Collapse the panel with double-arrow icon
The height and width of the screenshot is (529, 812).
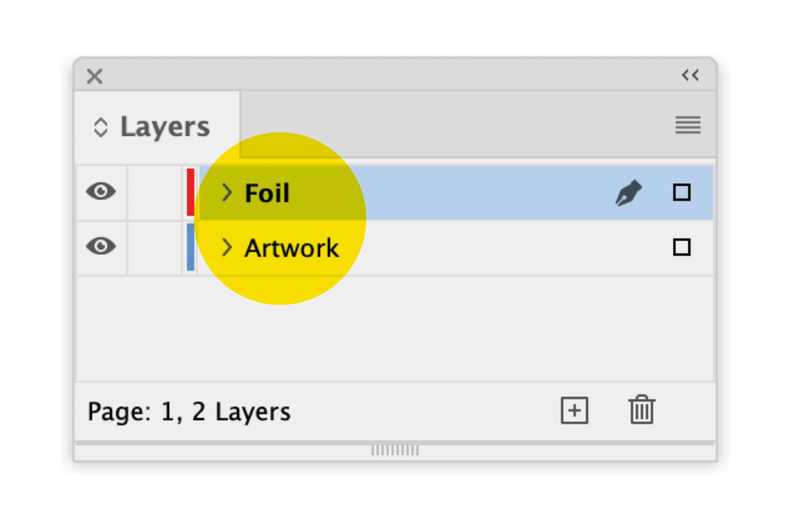(x=690, y=76)
